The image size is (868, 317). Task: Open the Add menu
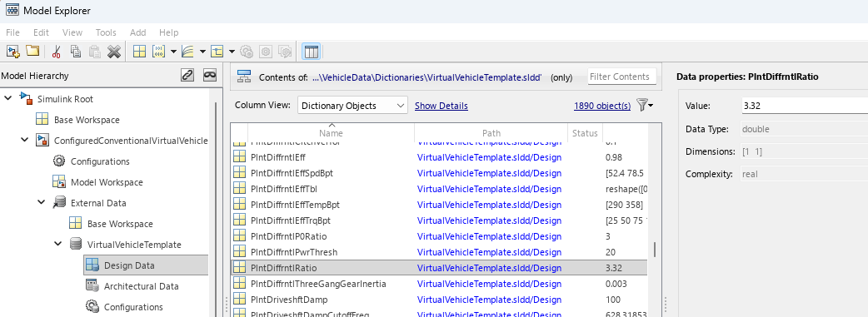(x=137, y=32)
